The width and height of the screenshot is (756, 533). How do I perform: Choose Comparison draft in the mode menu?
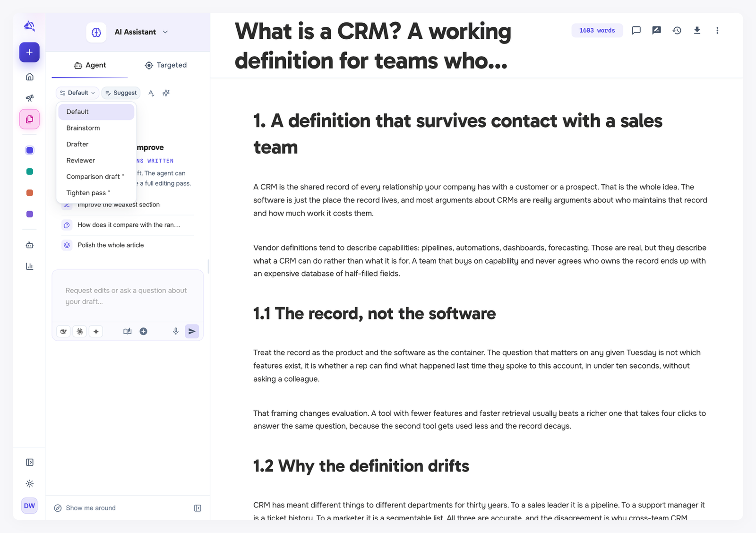[96, 177]
